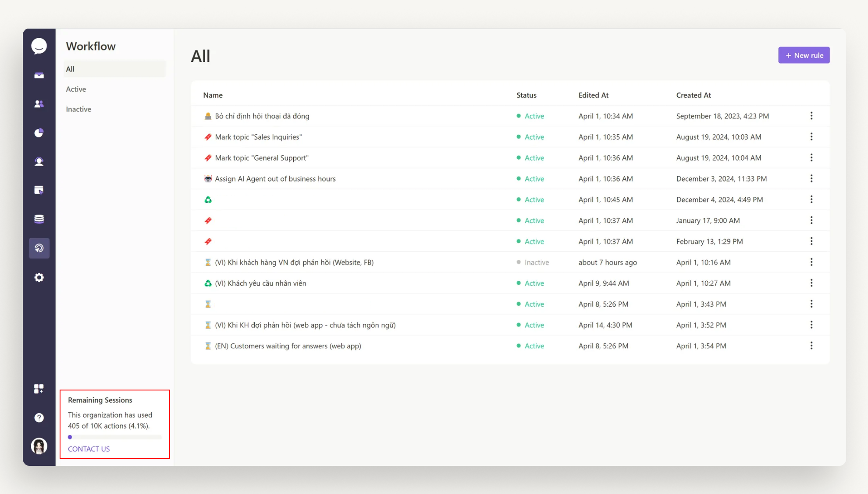Open the contacts section in the sidebar
The width and height of the screenshot is (868, 494).
(39, 104)
